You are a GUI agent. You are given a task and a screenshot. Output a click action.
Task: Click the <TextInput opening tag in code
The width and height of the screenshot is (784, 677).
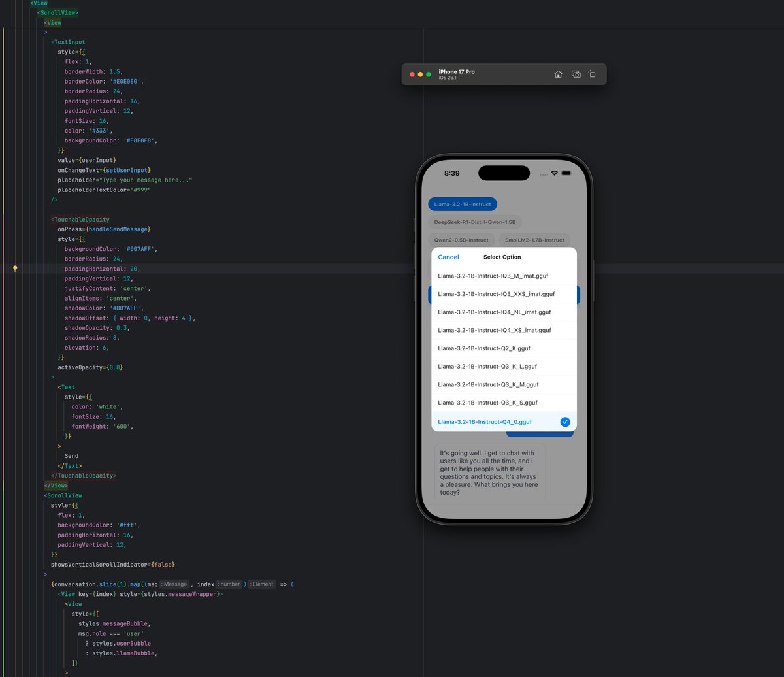[68, 42]
